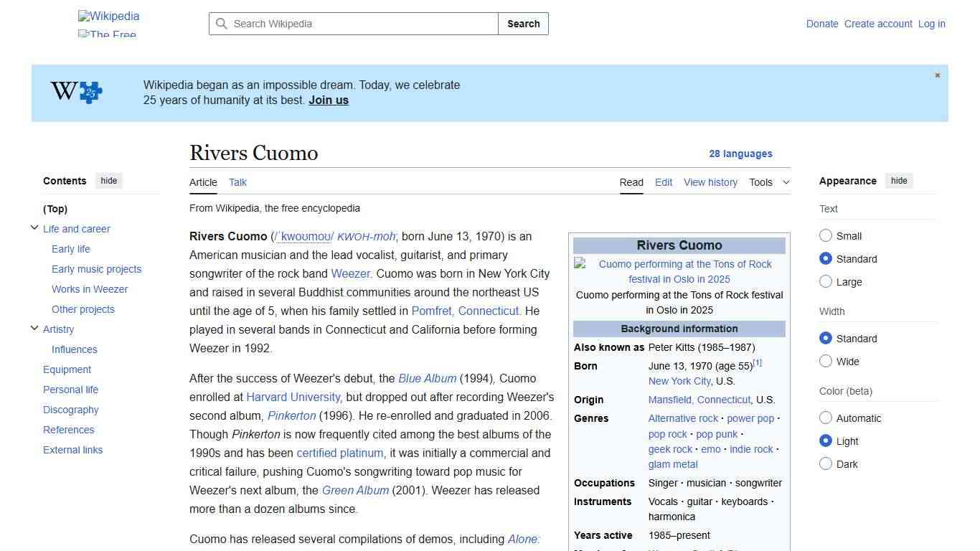Dismiss the celebration banner
980x551 pixels.
click(937, 75)
